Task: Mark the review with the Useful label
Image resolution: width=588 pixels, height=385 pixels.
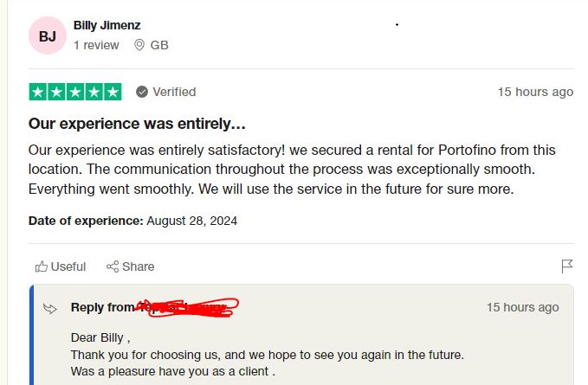Action: (68, 266)
